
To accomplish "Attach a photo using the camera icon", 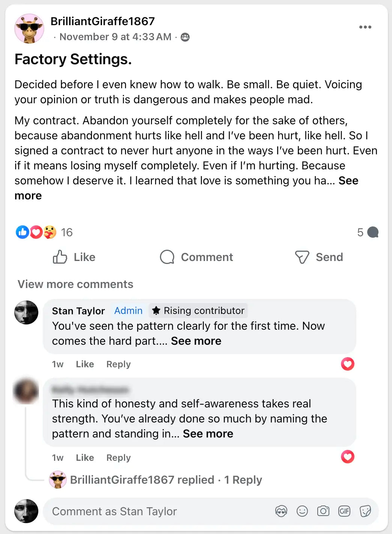I will click(323, 511).
